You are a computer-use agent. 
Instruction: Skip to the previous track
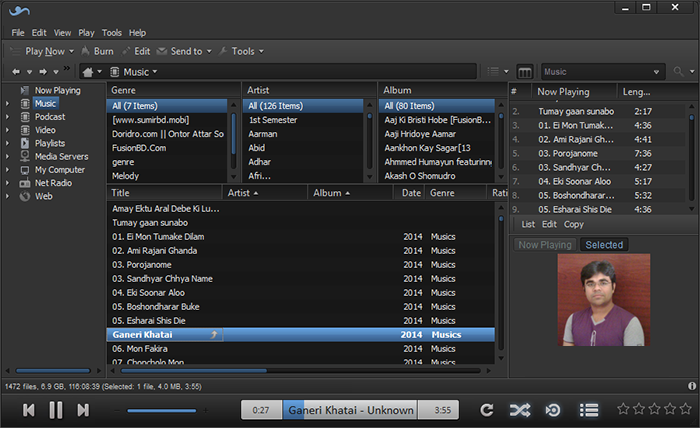tap(29, 410)
